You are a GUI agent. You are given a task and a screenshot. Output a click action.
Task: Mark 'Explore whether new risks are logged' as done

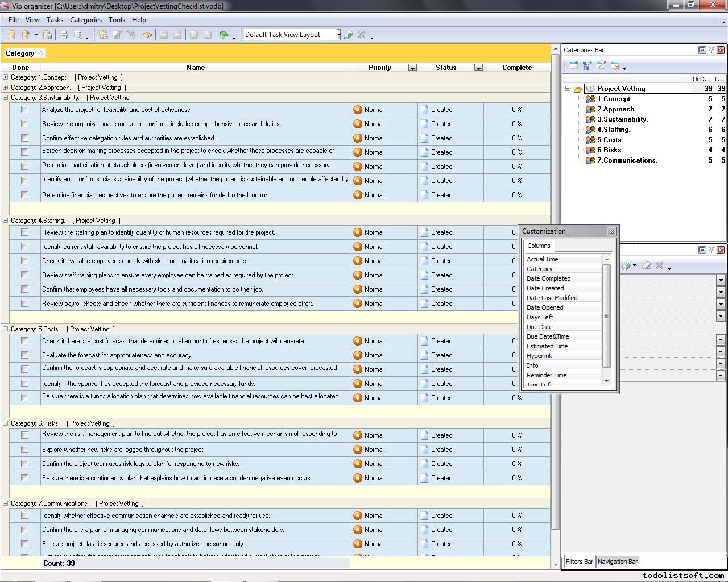pyautogui.click(x=24, y=450)
